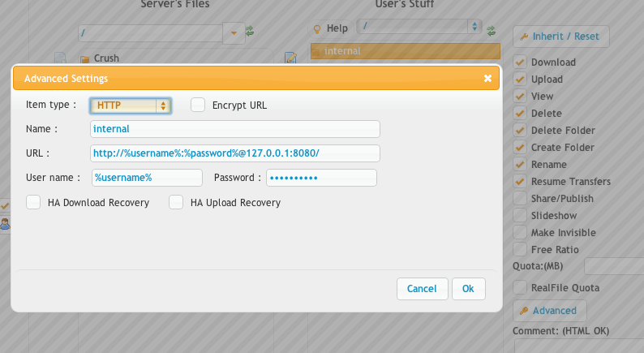Toggle the Delete permission checkbox

[x=520, y=113]
